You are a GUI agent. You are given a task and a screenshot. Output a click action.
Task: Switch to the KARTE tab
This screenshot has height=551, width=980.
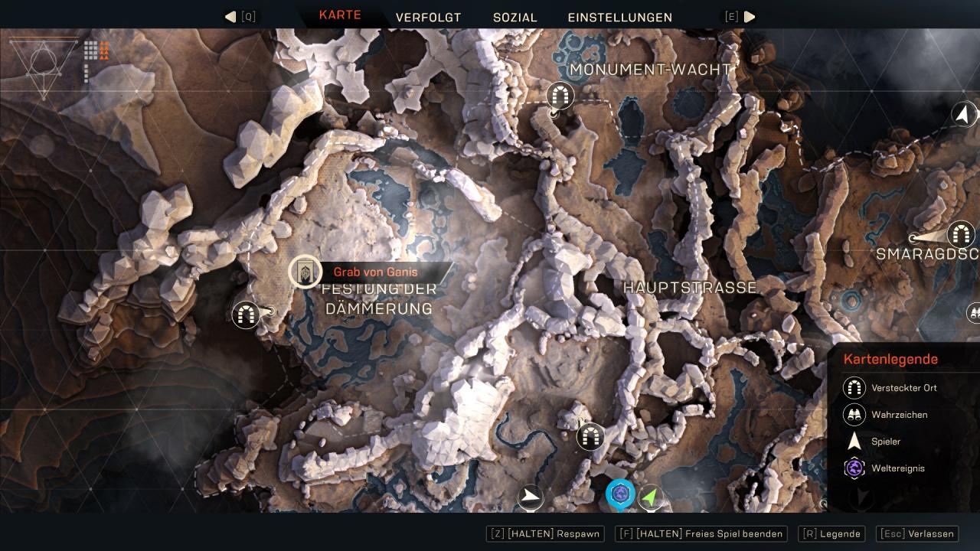click(340, 15)
